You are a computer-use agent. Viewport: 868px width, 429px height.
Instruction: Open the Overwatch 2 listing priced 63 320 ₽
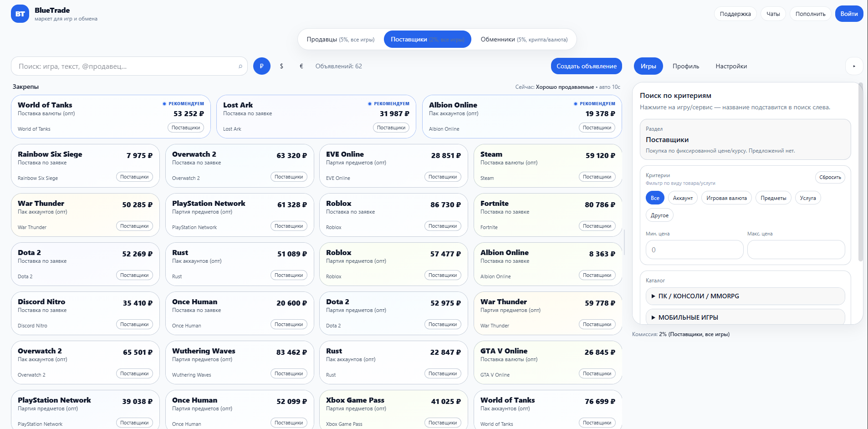(240, 166)
